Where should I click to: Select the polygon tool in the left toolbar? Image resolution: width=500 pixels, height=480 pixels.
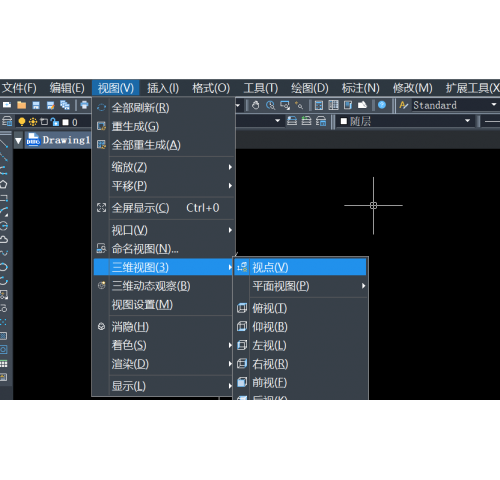(4, 184)
